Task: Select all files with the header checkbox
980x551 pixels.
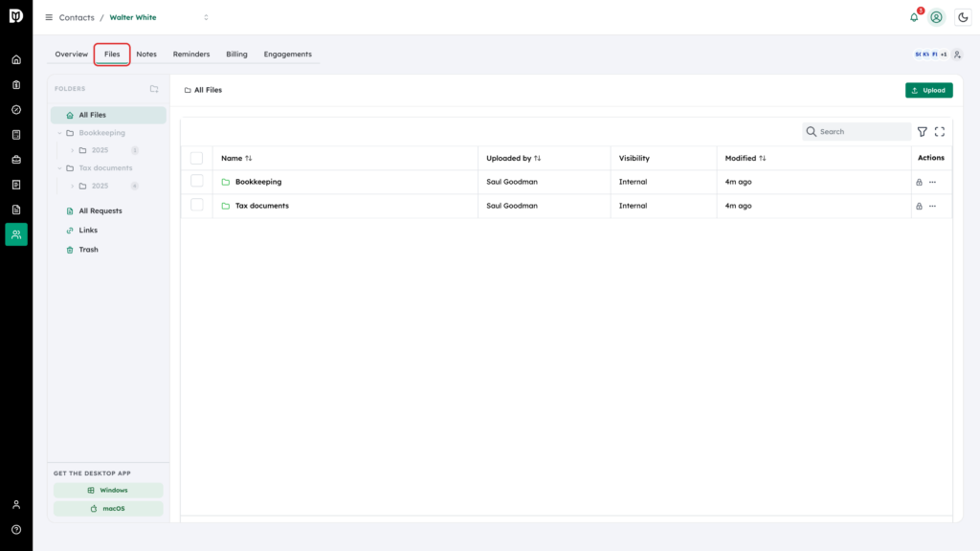Action: (x=197, y=158)
